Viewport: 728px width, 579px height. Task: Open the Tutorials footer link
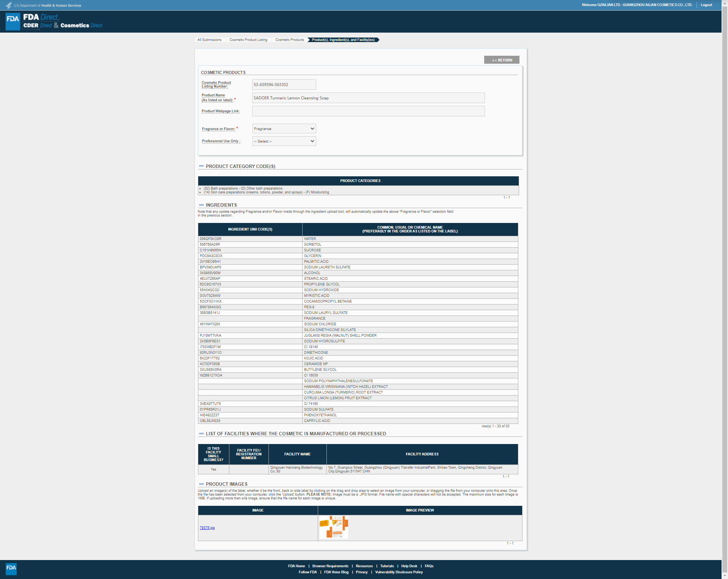(387, 566)
